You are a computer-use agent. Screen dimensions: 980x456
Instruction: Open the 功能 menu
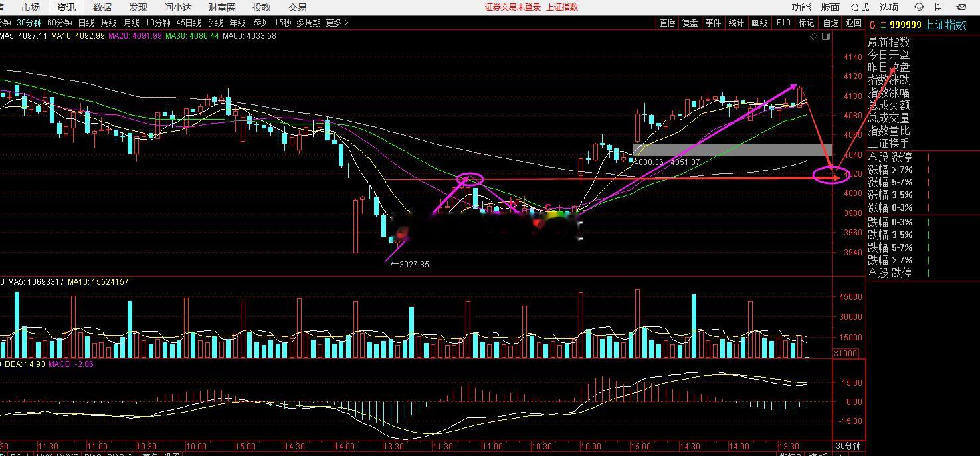tap(801, 7)
